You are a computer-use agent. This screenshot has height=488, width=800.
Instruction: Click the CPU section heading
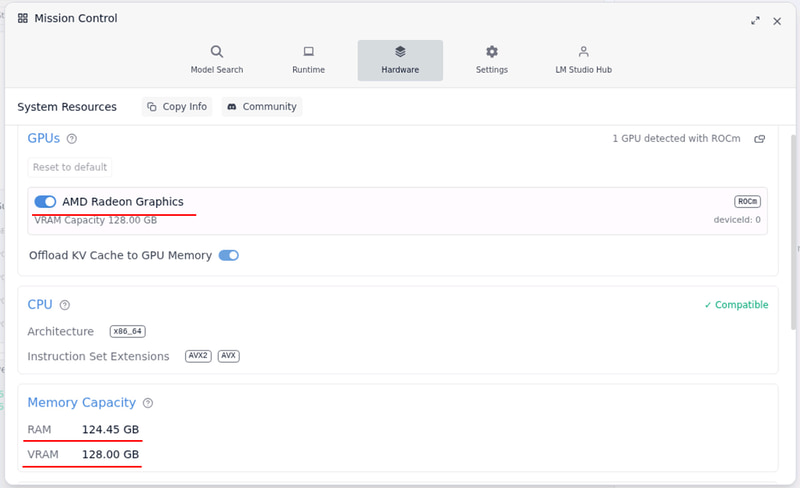coord(40,305)
